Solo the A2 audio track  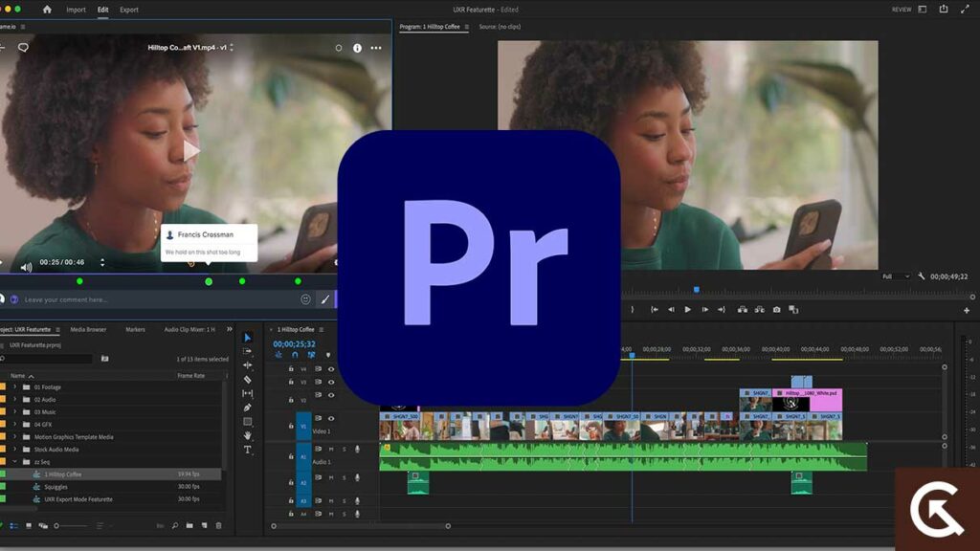click(345, 477)
